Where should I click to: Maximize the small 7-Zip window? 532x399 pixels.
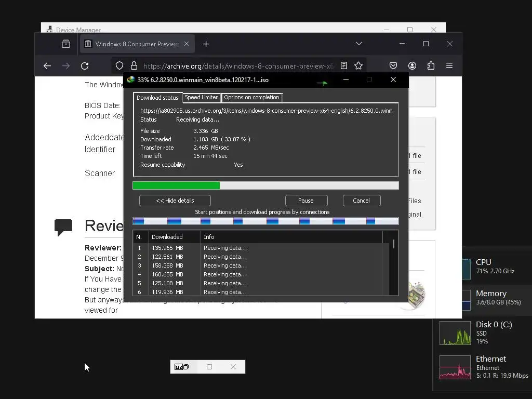coord(209,367)
